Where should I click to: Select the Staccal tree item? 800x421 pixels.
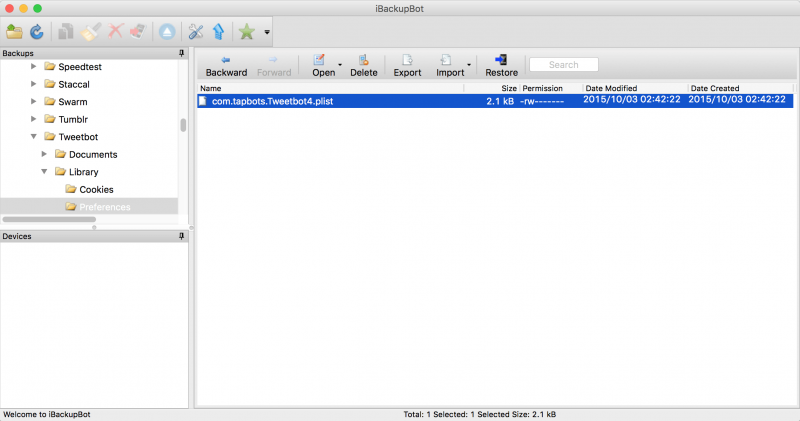(x=73, y=84)
